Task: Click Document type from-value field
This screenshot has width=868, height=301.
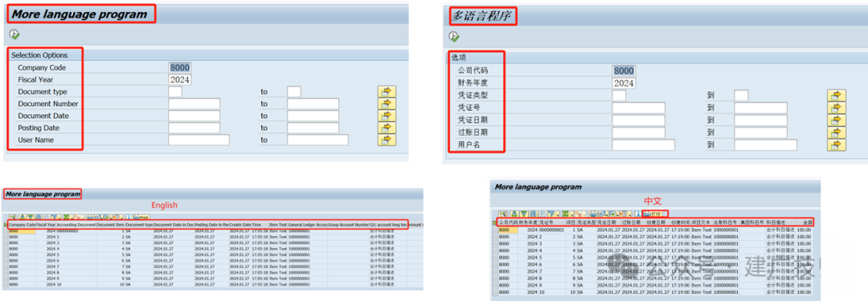Action: (175, 92)
